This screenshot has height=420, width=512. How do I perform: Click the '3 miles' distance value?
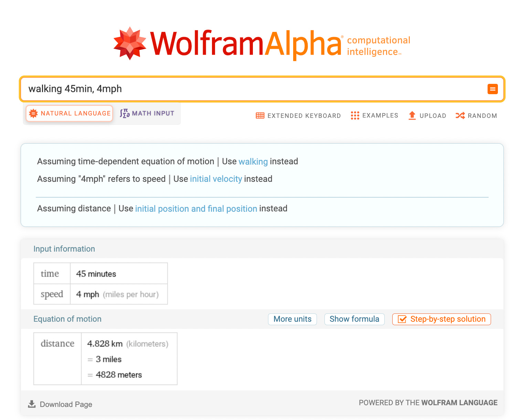(x=109, y=359)
